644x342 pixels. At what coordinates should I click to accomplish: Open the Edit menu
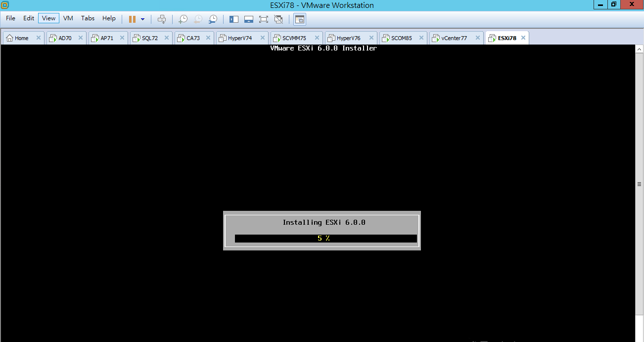[x=29, y=18]
